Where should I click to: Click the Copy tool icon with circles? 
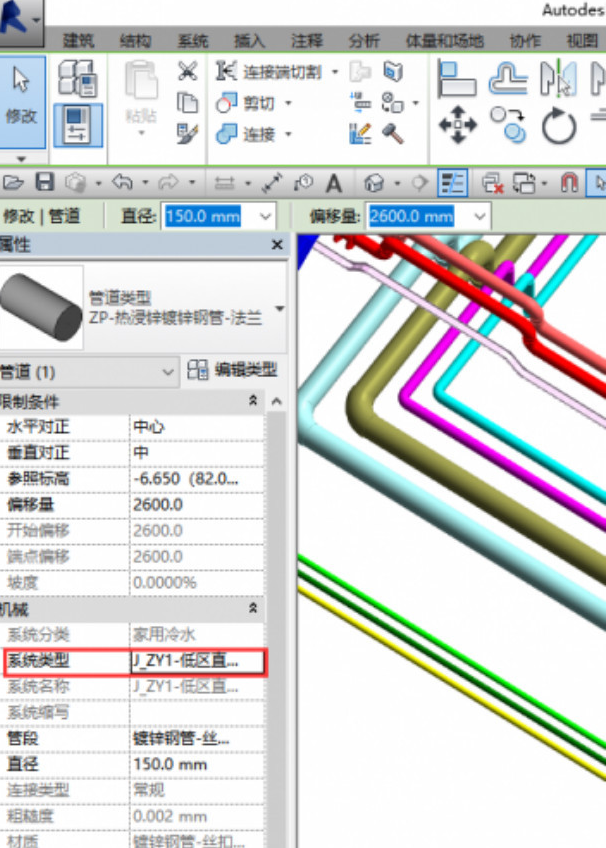click(x=509, y=126)
